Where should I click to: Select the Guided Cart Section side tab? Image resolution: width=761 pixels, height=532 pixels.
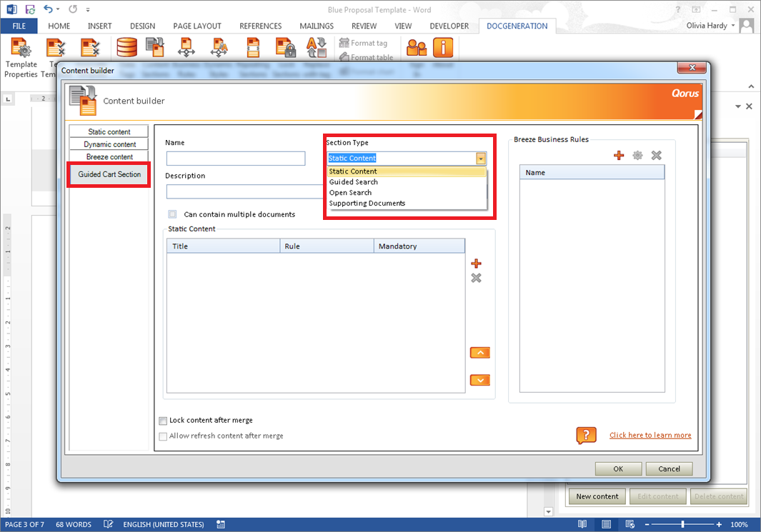109,174
